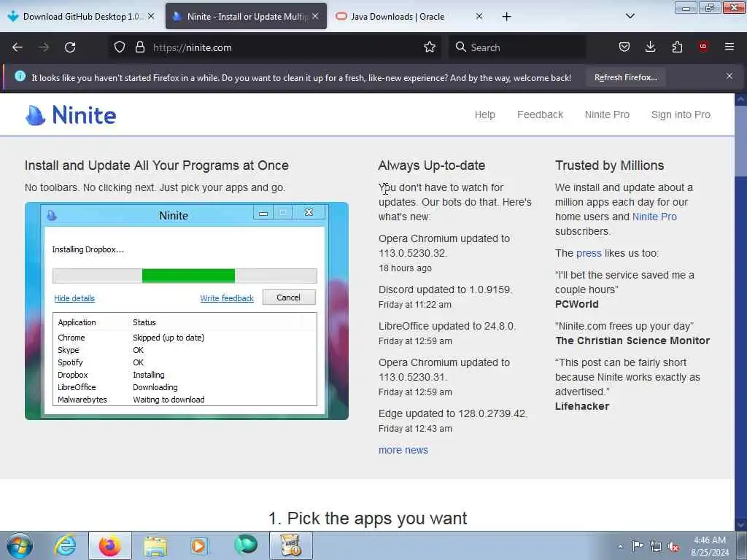Click the Action Center flag icon
The width and height of the screenshot is (747, 560).
click(638, 545)
